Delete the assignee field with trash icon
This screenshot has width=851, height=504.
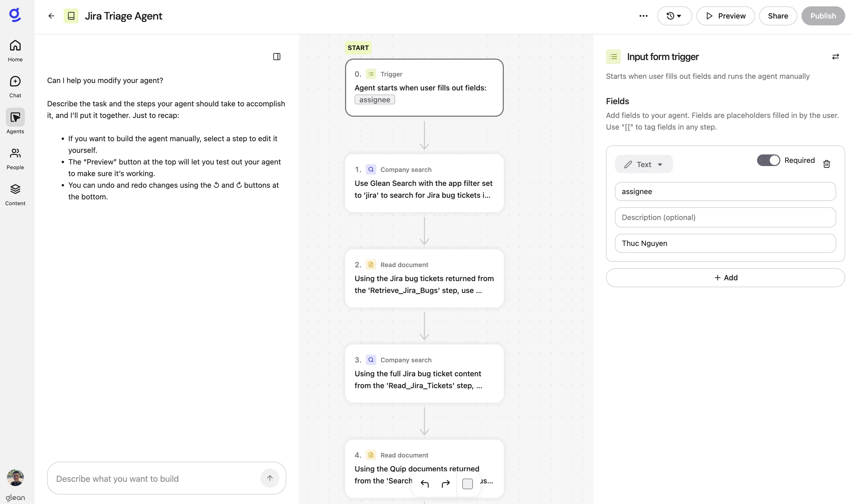(827, 164)
